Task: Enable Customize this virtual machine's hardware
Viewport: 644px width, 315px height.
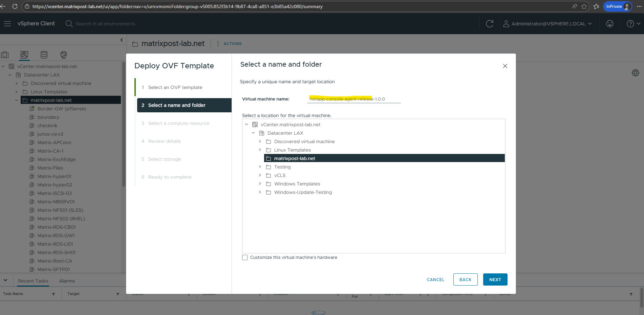Action: coord(245,257)
